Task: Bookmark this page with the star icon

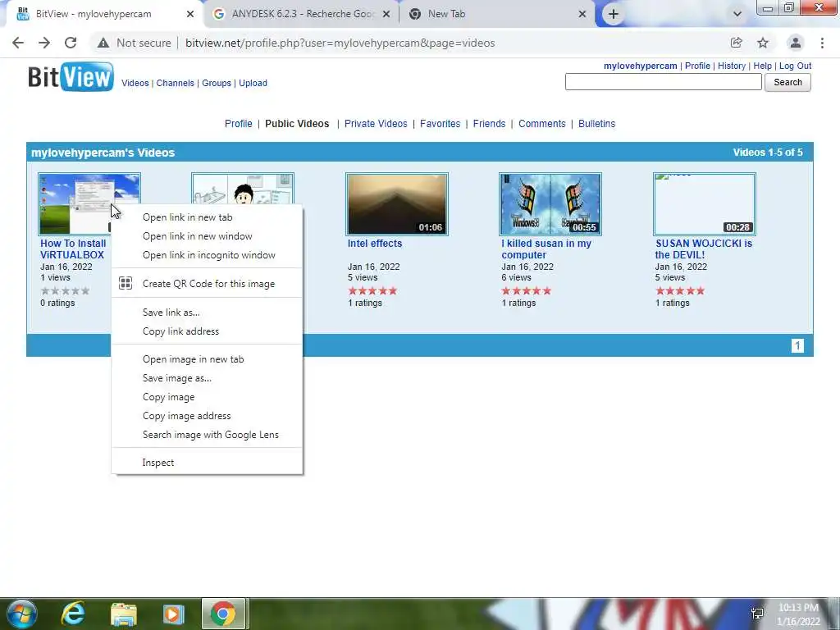Action: point(763,43)
